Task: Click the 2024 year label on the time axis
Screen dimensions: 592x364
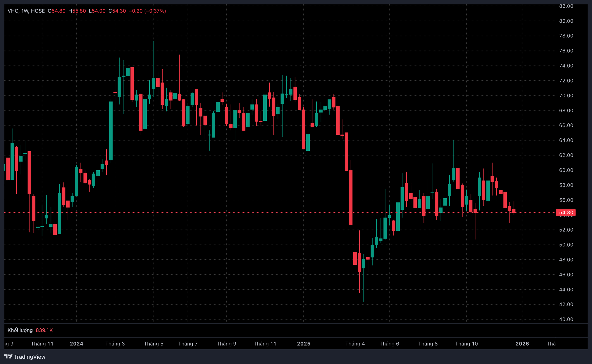Action: pos(76,343)
